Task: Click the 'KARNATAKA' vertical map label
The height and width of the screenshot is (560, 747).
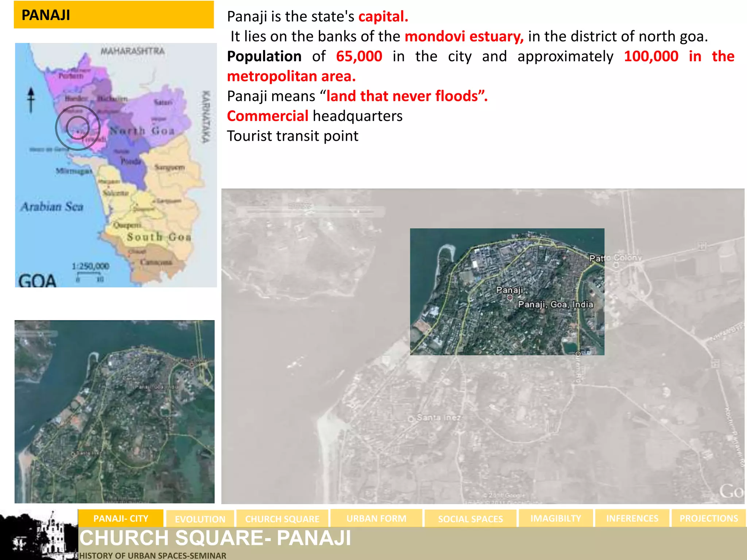Action: tap(206, 116)
